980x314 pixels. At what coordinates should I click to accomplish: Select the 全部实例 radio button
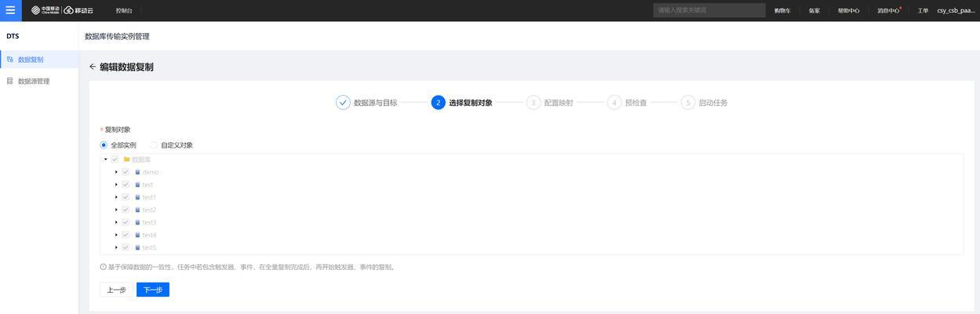[104, 145]
